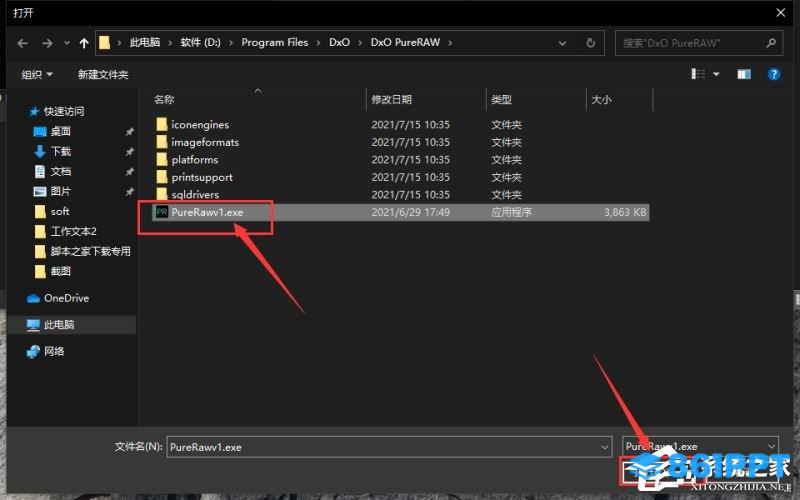The width and height of the screenshot is (800, 500).
Task: Click 新建文件夹 button
Action: [103, 74]
